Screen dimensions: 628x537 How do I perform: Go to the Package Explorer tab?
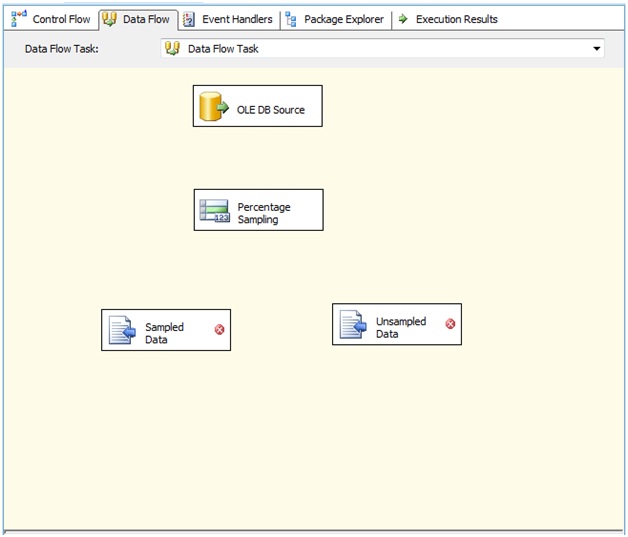pyautogui.click(x=335, y=19)
